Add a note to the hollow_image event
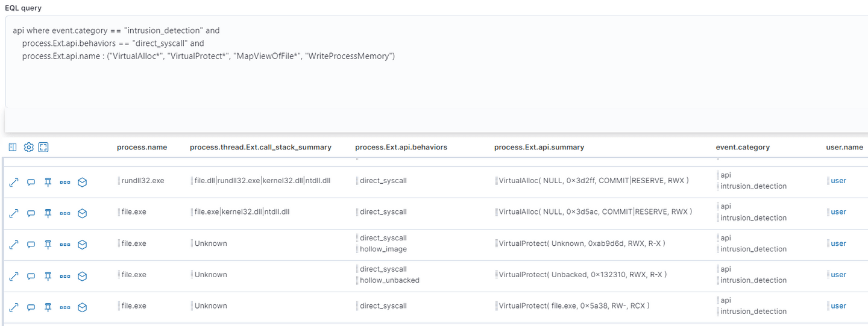 coord(31,245)
